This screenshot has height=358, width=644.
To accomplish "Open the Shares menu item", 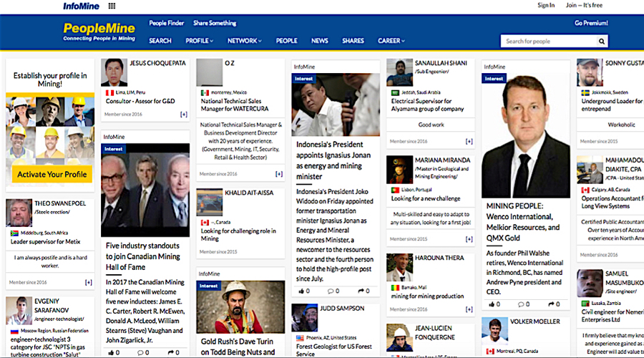I will tap(353, 41).
